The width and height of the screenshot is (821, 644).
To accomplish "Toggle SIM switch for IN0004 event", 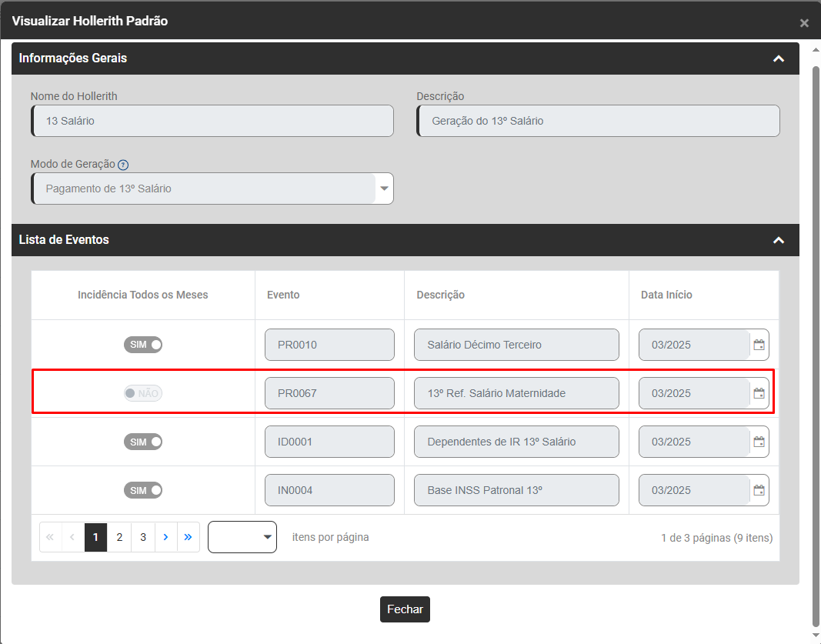I will (x=143, y=490).
